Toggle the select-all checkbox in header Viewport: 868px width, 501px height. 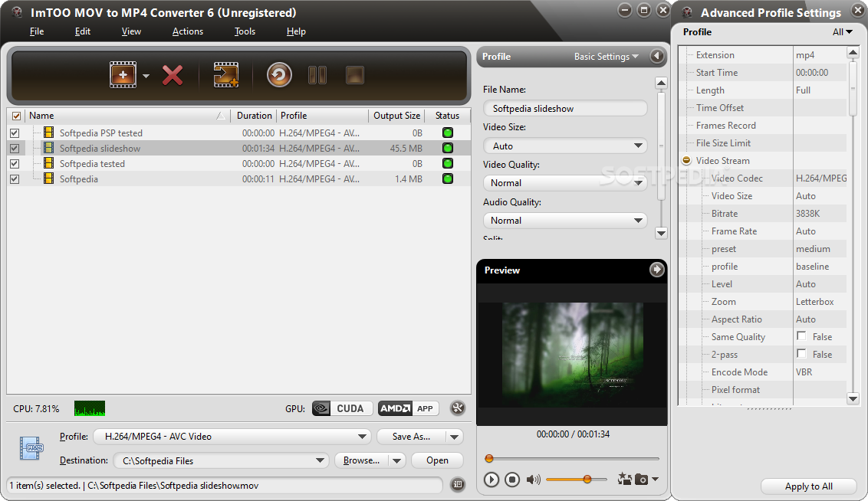click(16, 116)
